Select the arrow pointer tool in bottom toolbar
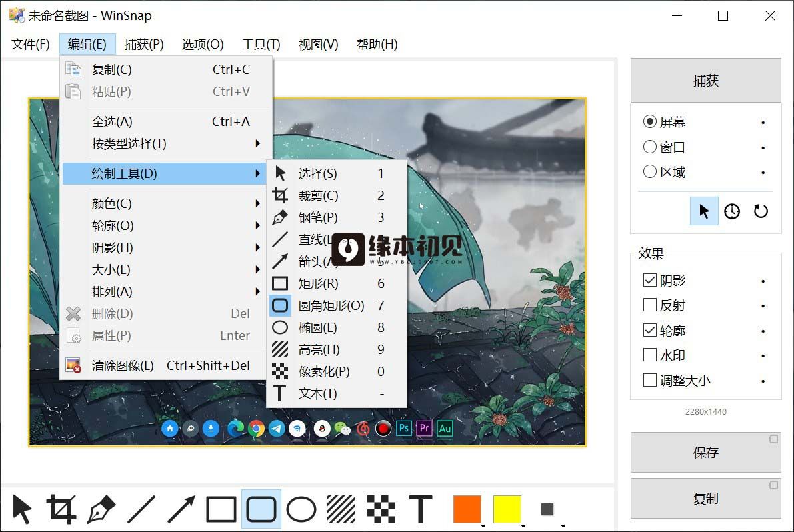 [22, 509]
